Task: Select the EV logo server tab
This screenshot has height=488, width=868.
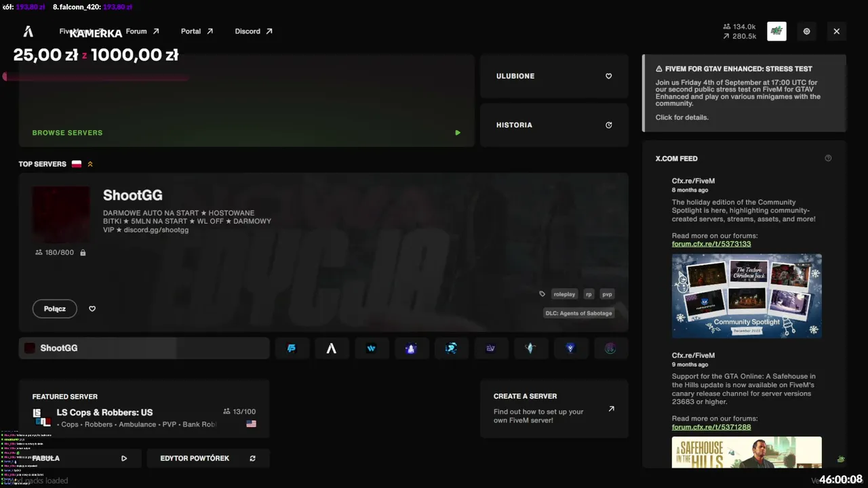Action: [491, 348]
